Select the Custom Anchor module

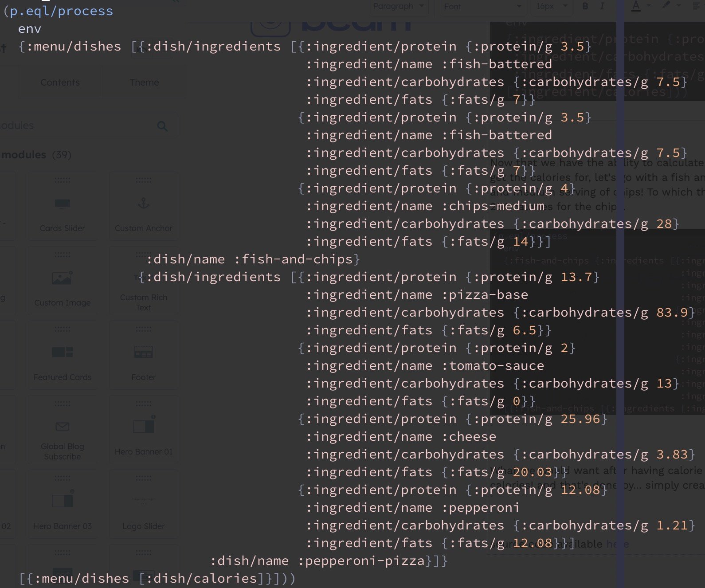[144, 206]
